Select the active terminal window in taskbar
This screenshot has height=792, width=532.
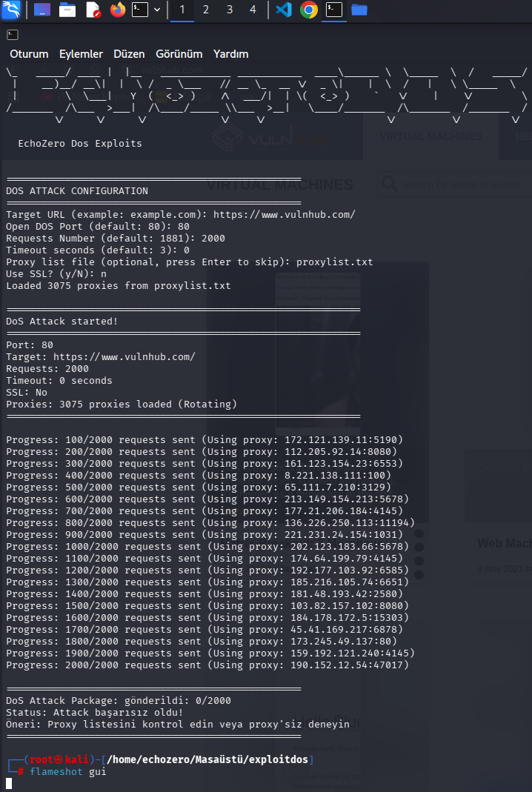[x=334, y=10]
